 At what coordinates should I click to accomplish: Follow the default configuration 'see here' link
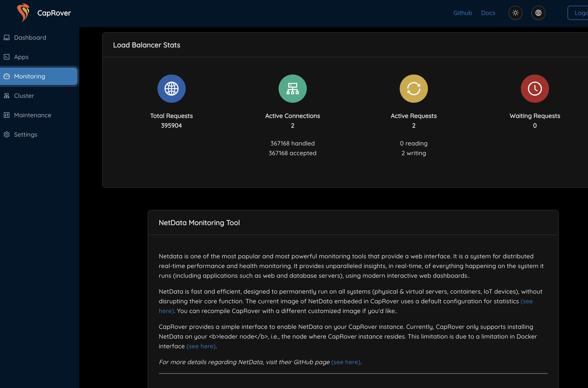[527, 301]
